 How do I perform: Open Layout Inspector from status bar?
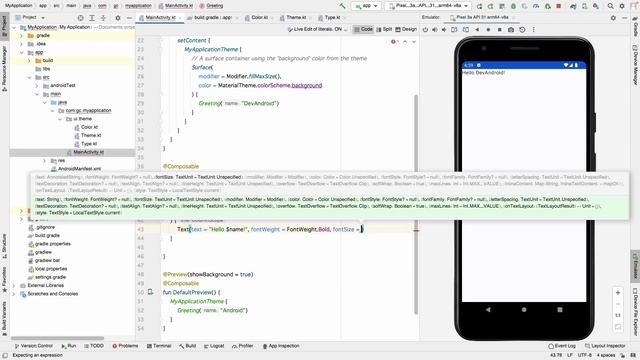[x=605, y=346]
